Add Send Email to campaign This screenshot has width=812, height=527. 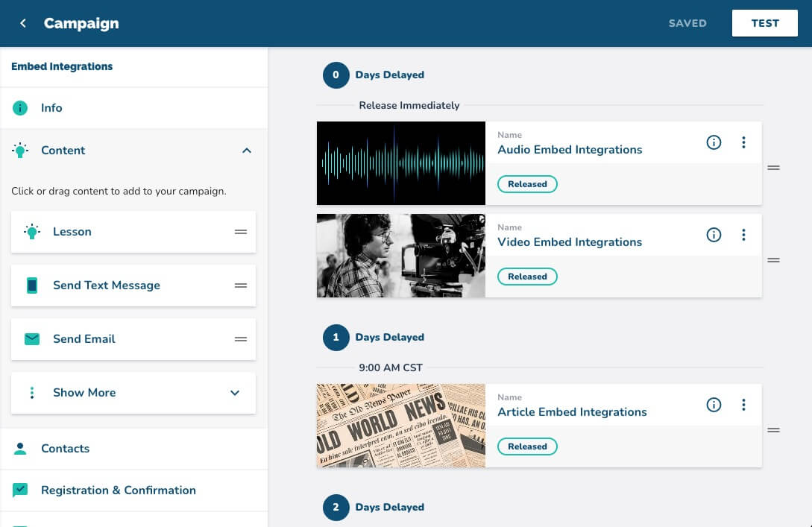coord(84,339)
